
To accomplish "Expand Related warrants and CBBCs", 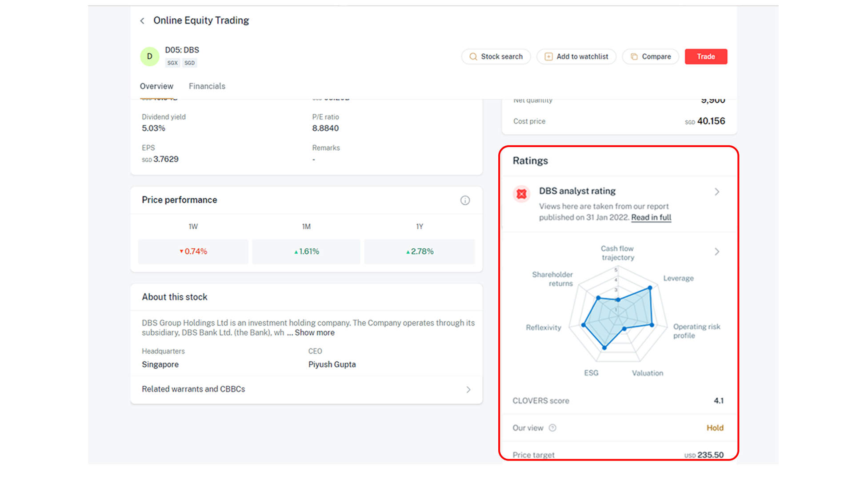I will tap(306, 389).
